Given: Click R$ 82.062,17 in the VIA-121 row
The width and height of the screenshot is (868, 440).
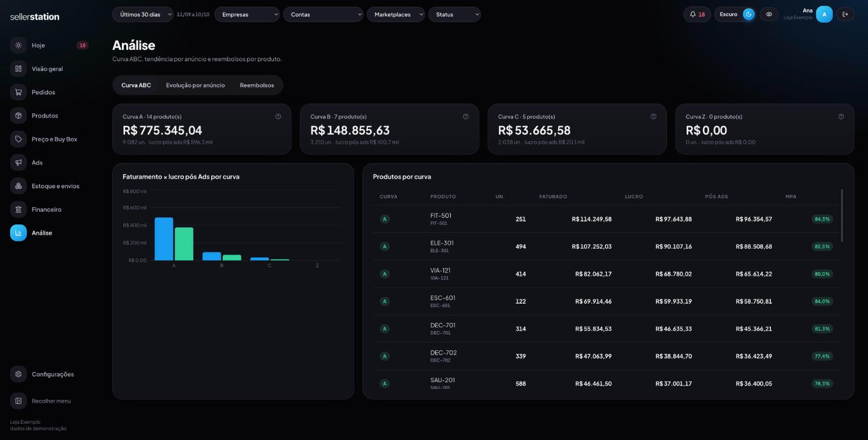Looking at the screenshot, I should pos(593,274).
